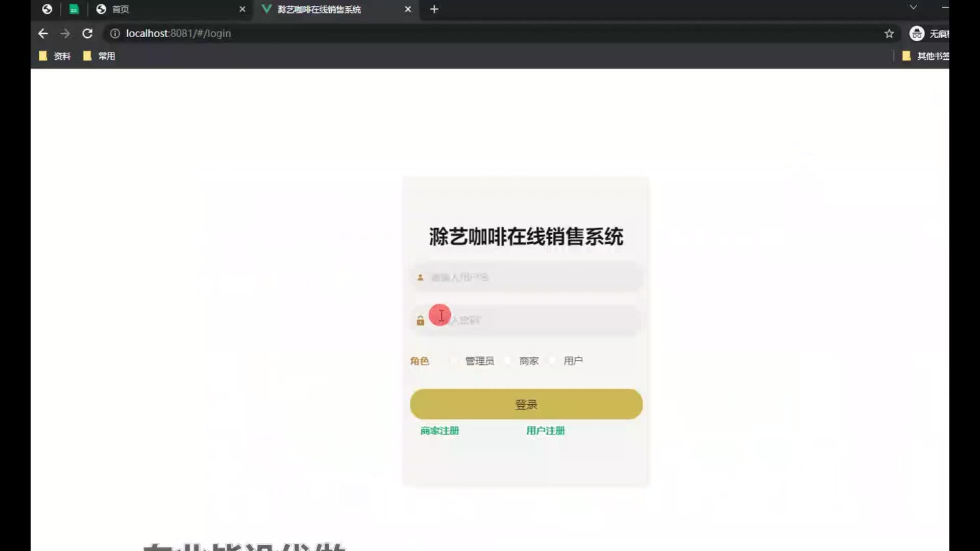Click the lock icon in password field
The height and width of the screenshot is (551, 980).
click(x=420, y=320)
